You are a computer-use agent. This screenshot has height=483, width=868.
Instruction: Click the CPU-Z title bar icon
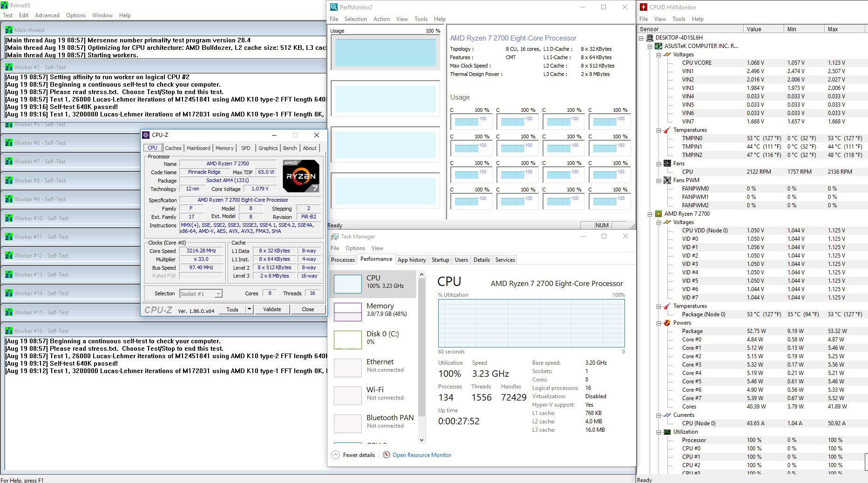(146, 135)
